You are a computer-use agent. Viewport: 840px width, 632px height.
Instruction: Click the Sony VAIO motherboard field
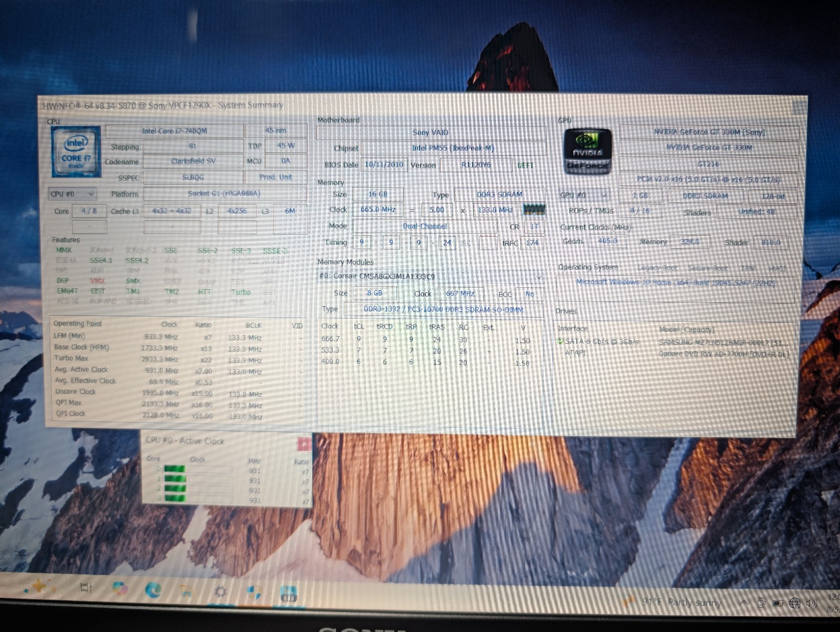(x=430, y=133)
